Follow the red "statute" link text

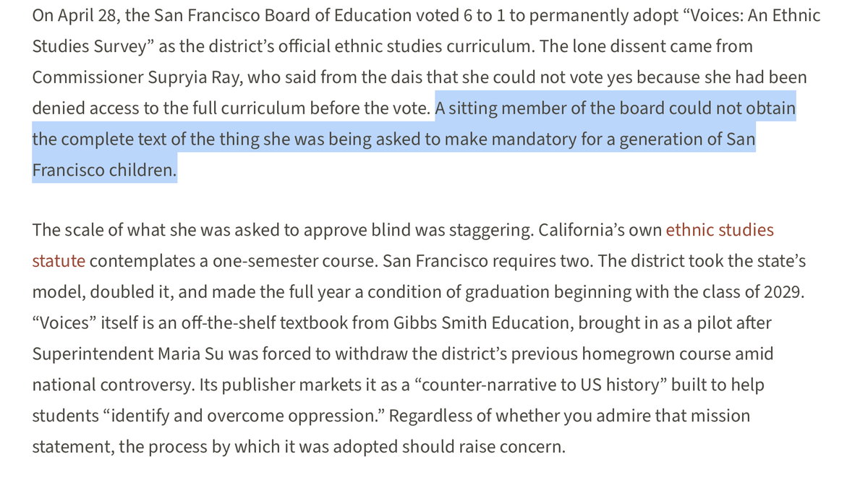tap(59, 261)
